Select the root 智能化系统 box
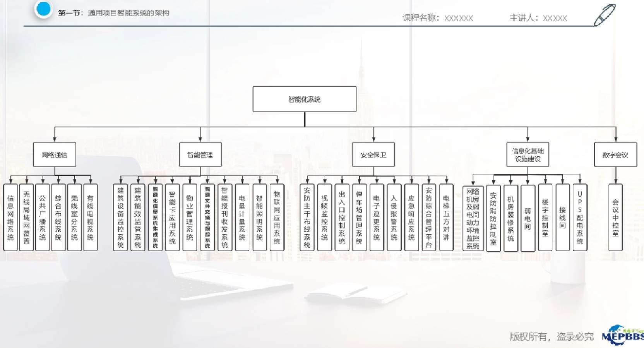This screenshot has height=348, width=644. point(304,99)
